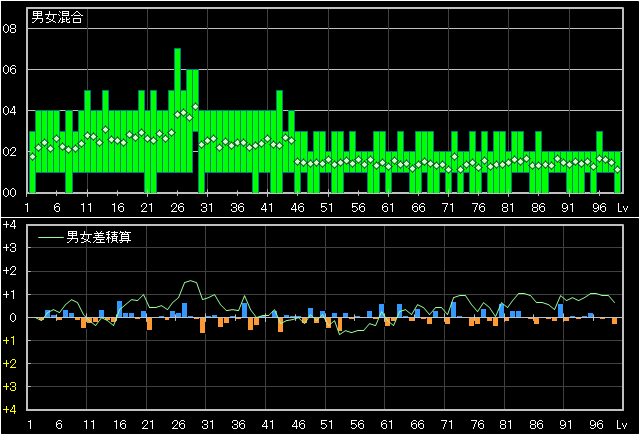Screen dimensions: 640x435
Task: Click the yellow +1 y-axis label
Action: (9, 341)
